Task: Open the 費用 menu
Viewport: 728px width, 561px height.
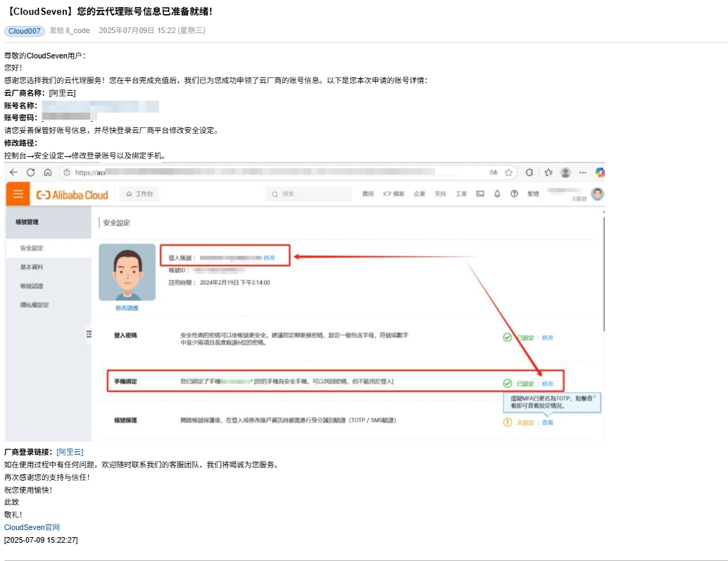Action: point(368,194)
